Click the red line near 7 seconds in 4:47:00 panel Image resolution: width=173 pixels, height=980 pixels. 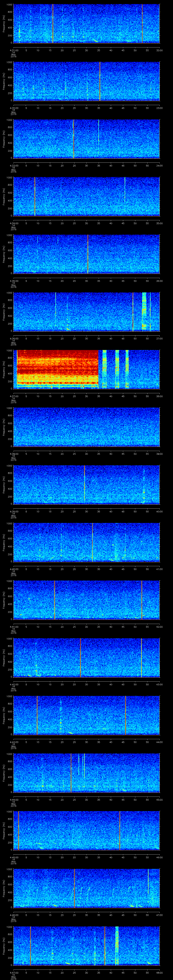pos(30,945)
